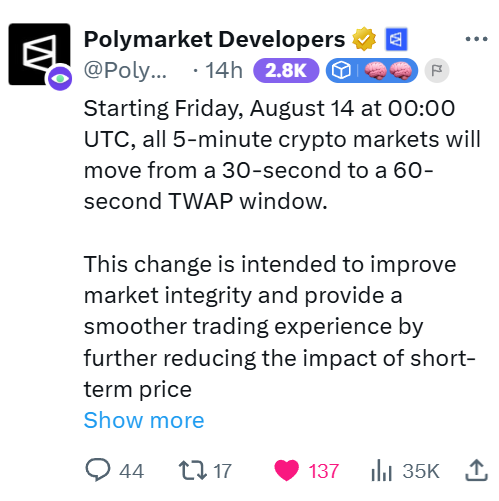This screenshot has width=499, height=501.
Task: Click the post body text
Action: [282, 248]
